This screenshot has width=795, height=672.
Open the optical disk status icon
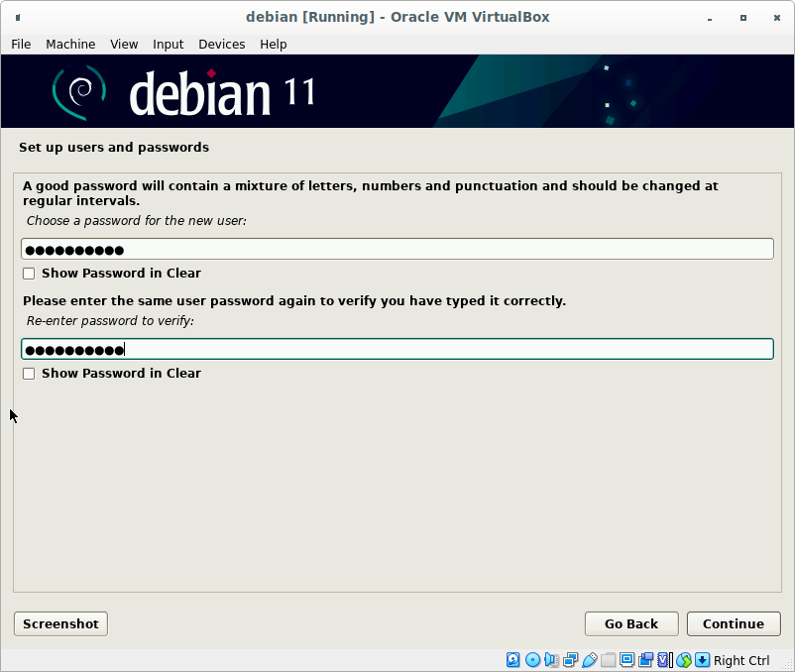click(532, 660)
